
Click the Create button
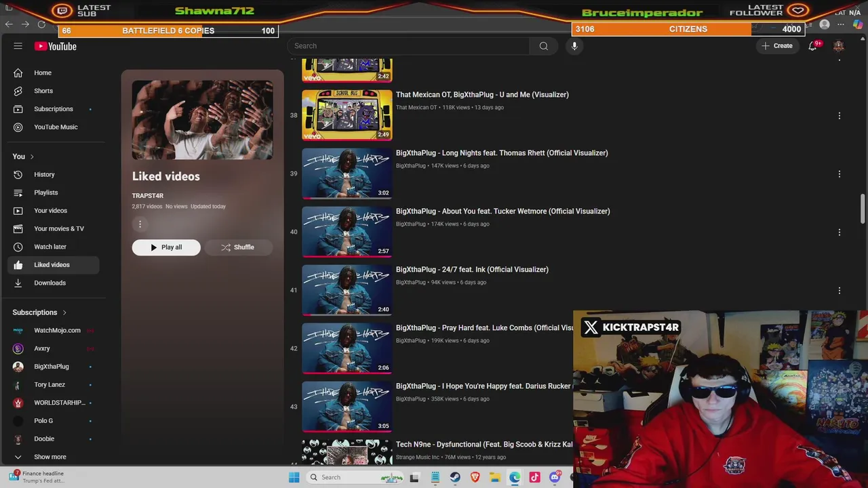click(x=777, y=46)
